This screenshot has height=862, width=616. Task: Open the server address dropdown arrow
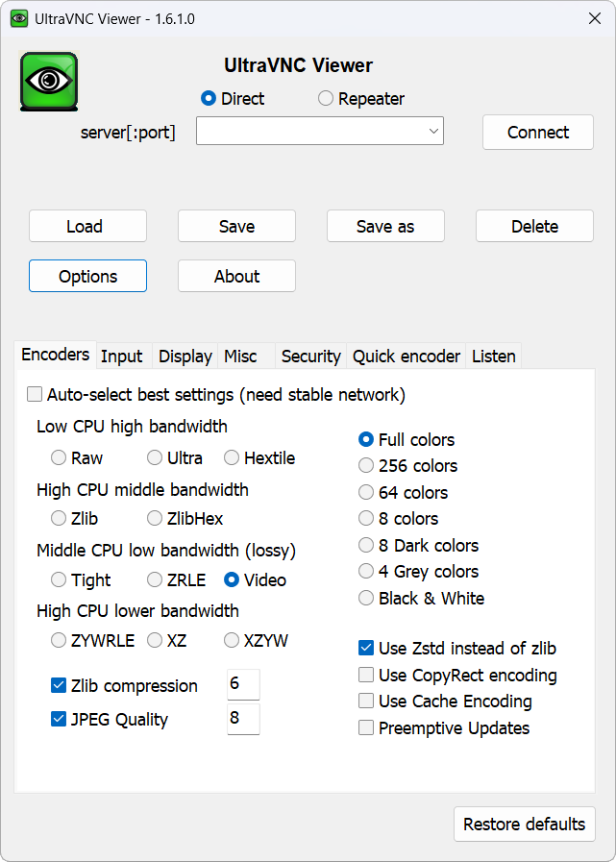(433, 132)
